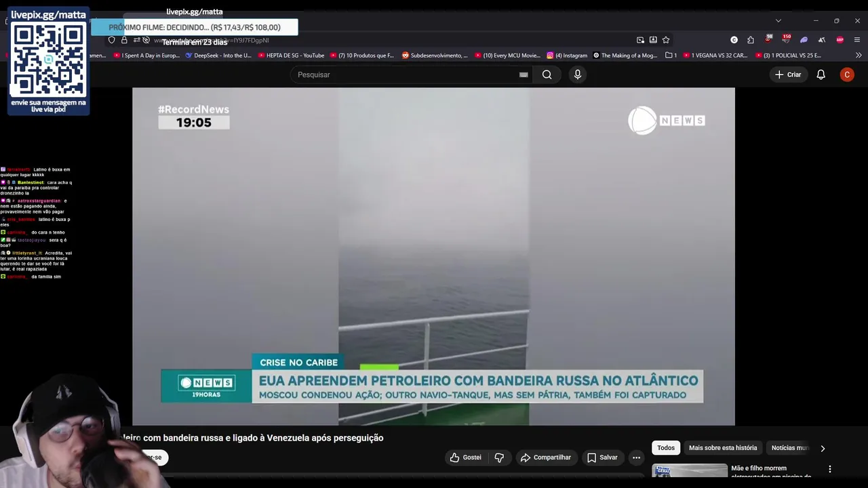Screen dimensions: 868x488
Task: Open Mãe e filho morrem video thumbnail
Action: click(x=690, y=470)
